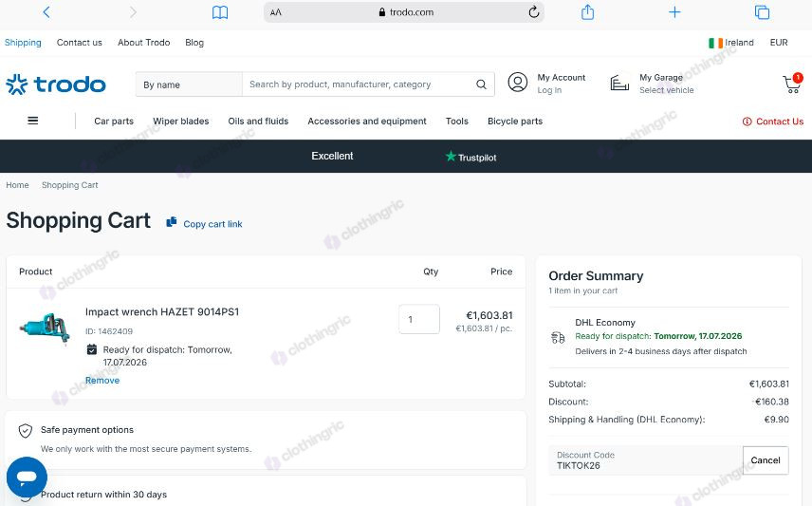Click the My Garage icon
This screenshot has height=506, width=812.
619,83
